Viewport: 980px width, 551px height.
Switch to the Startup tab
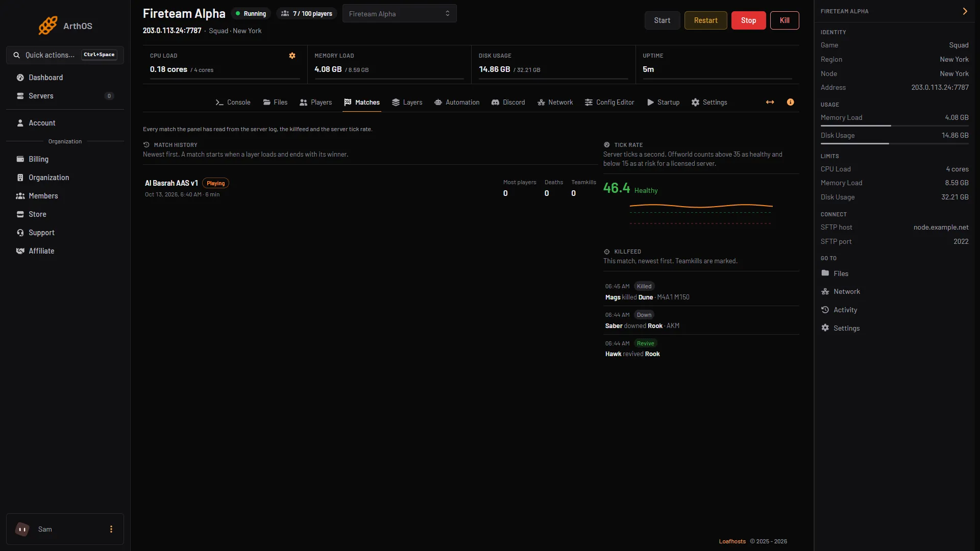pos(663,102)
